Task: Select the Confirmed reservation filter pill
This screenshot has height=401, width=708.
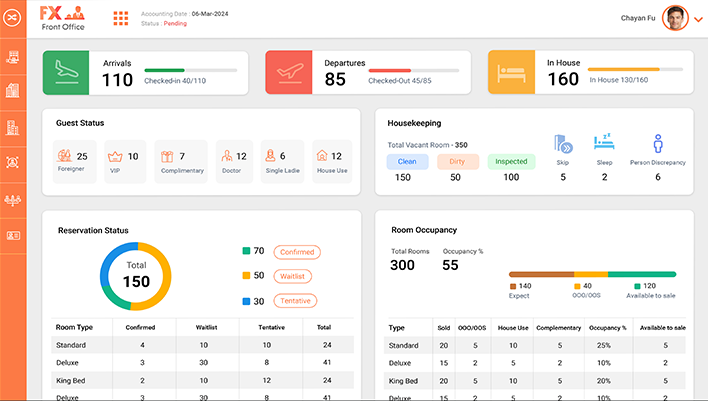Action: 297,252
